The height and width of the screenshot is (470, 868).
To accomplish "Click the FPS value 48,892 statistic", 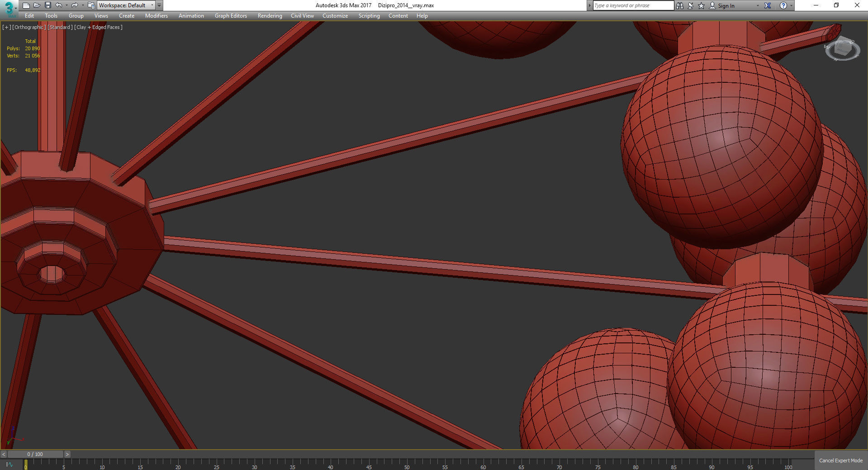I will [33, 70].
